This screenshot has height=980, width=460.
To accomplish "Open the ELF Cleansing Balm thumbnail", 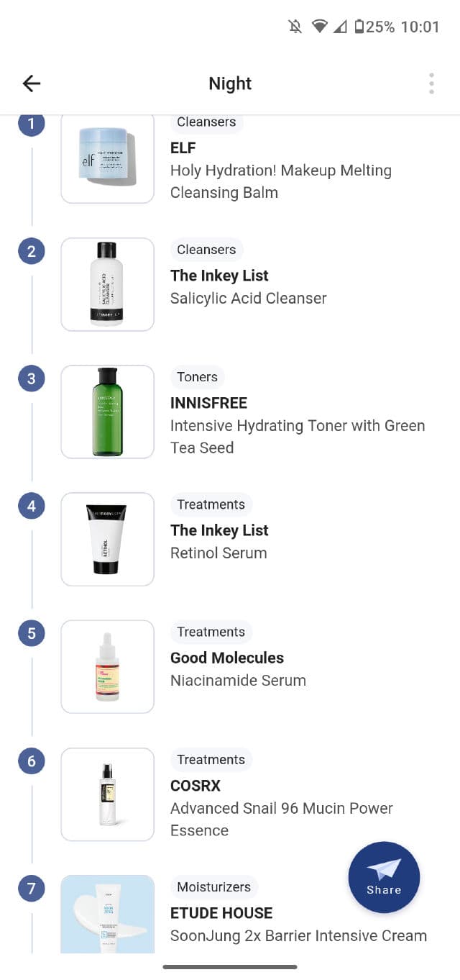I will click(107, 158).
